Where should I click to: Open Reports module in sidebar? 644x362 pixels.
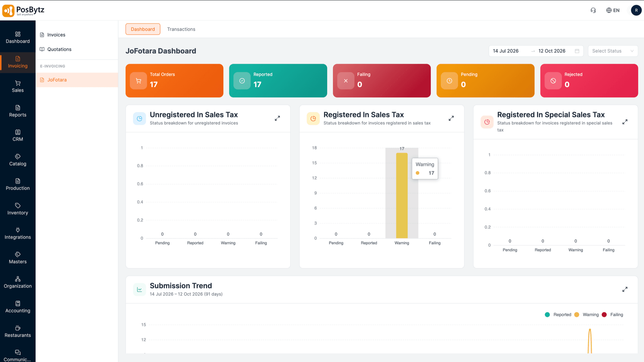pos(18,111)
